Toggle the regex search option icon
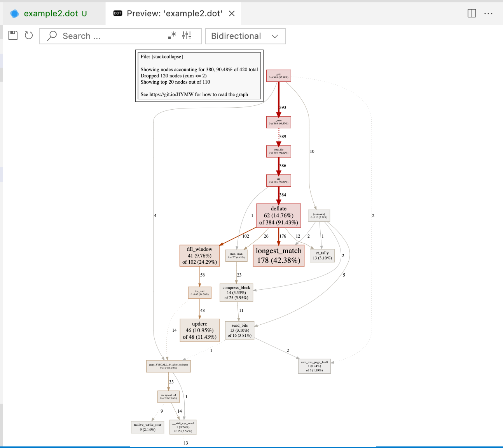 [172, 35]
